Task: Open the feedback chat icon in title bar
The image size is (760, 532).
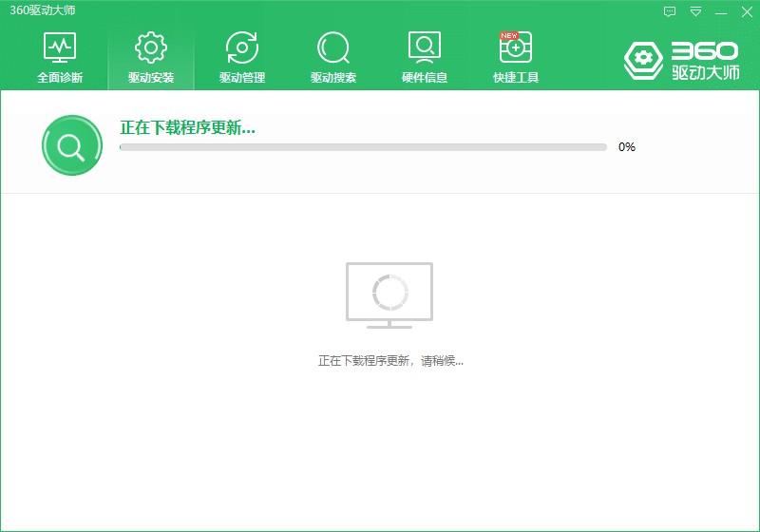Action: [670, 11]
